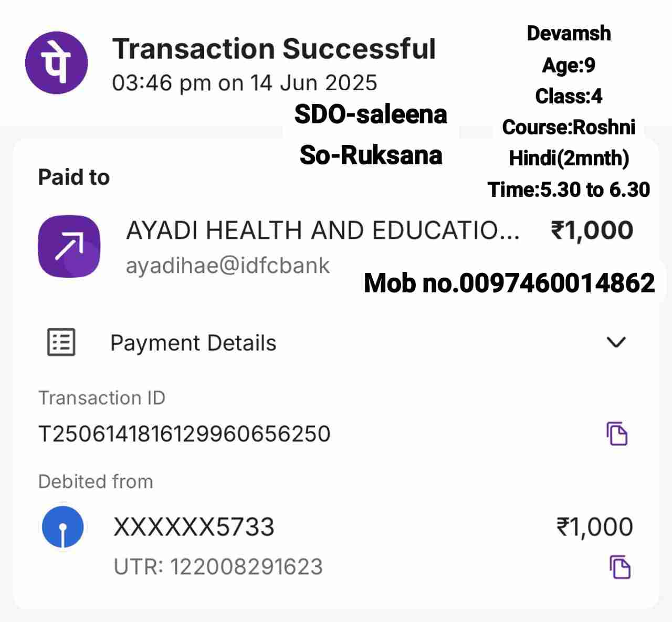Click the 03:46 pm on 14 Jun 2025 timestamp

point(245,83)
